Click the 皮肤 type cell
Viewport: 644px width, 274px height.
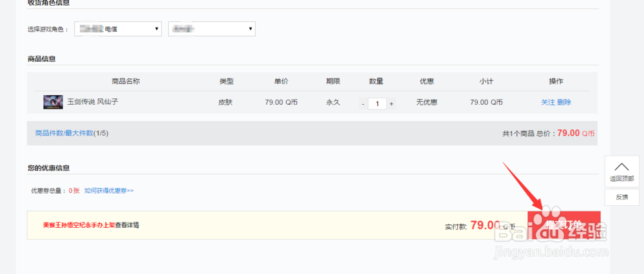tap(225, 102)
